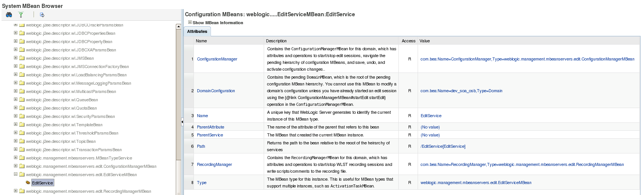Viewport: 644px width, 195px height.
Task: Click the green funnel Filter icon
Action: tap(21, 15)
